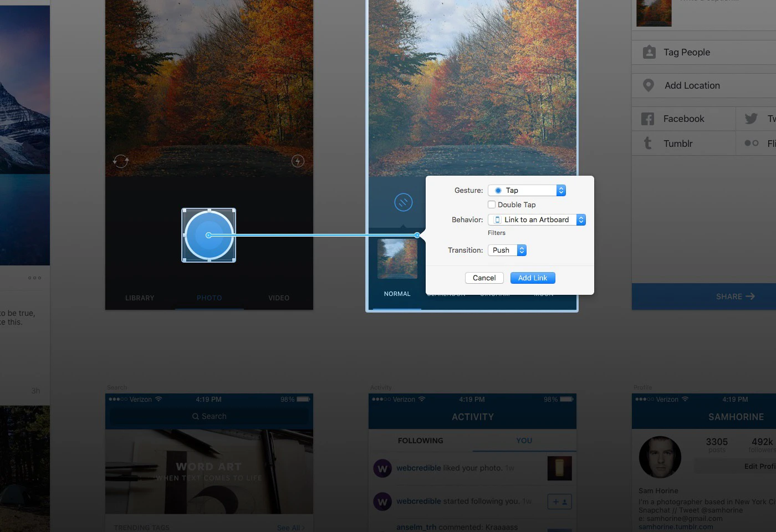Click the search magnifying glass icon
The height and width of the screenshot is (532, 776).
pos(195,416)
